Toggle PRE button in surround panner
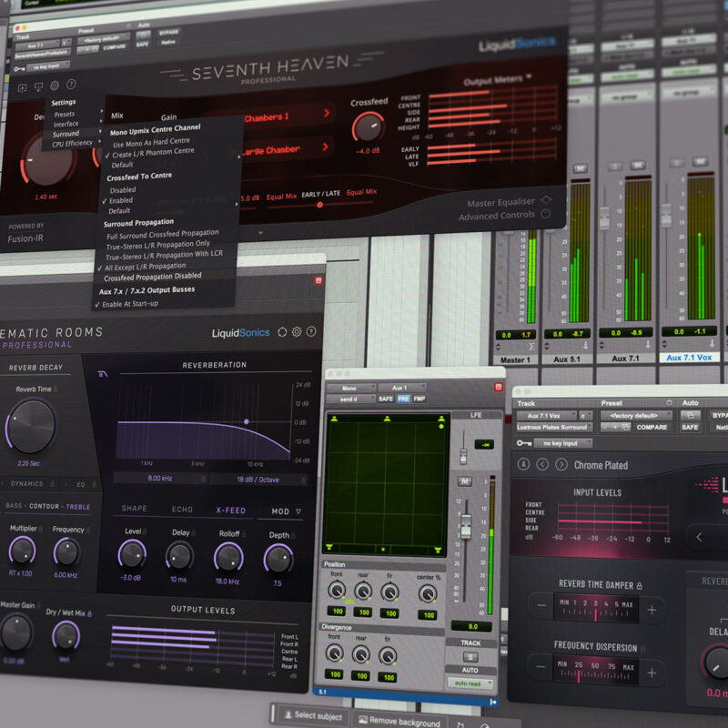Screen dimensions: 728x728 click(x=403, y=399)
